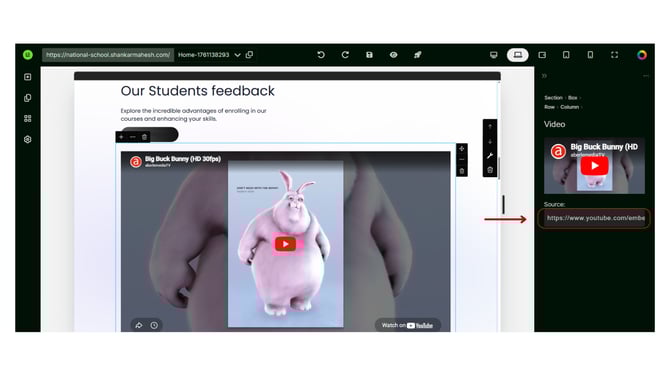Click the minus icon on video toolbar
Image resolution: width=670 pixels, height=376 pixels.
pos(461,159)
